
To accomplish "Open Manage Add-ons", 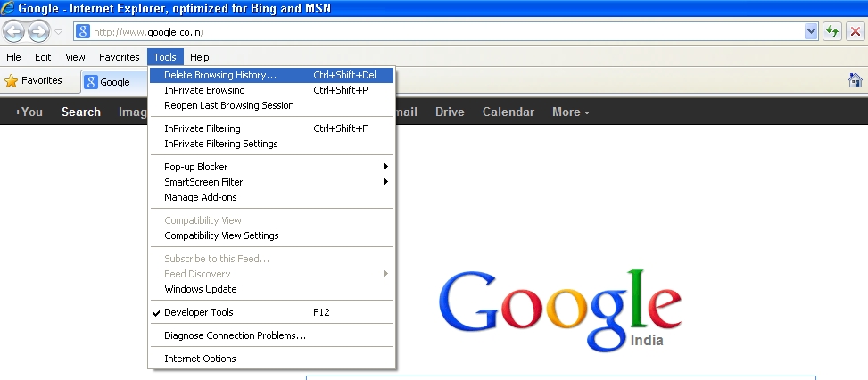I will coord(271,197).
